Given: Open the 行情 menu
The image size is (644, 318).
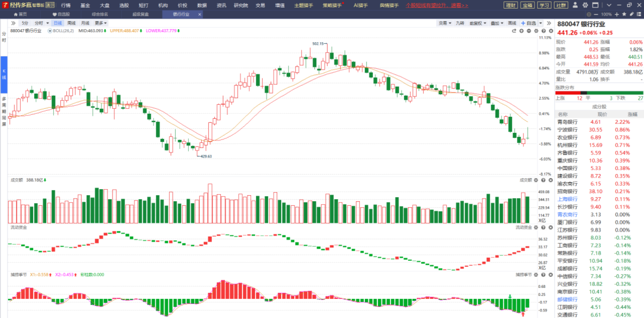Looking at the screenshot, I should 66,5.
